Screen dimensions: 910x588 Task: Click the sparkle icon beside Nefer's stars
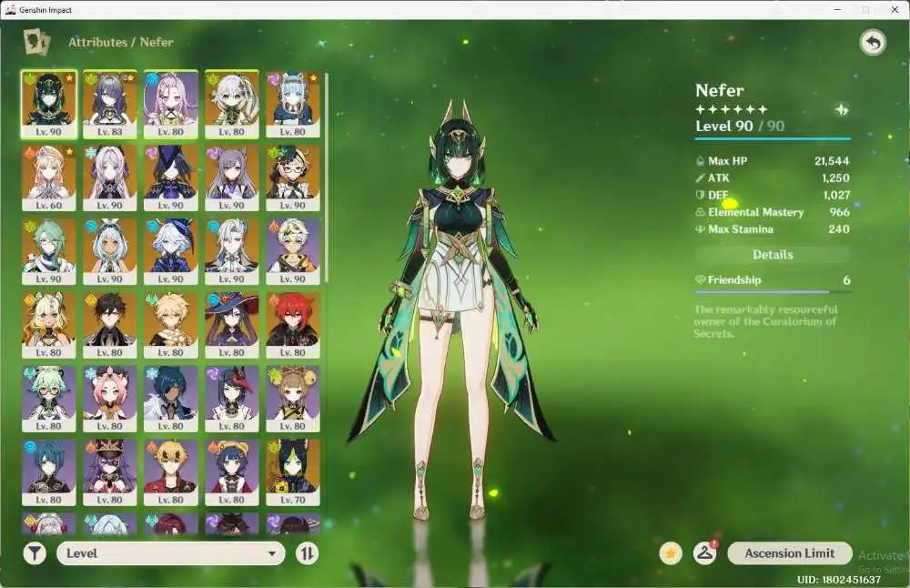tap(842, 110)
